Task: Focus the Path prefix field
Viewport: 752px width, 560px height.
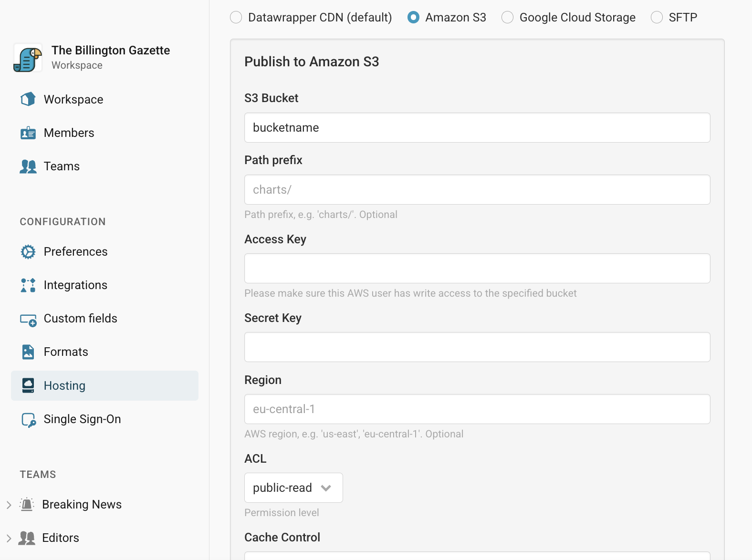Action: [x=477, y=189]
